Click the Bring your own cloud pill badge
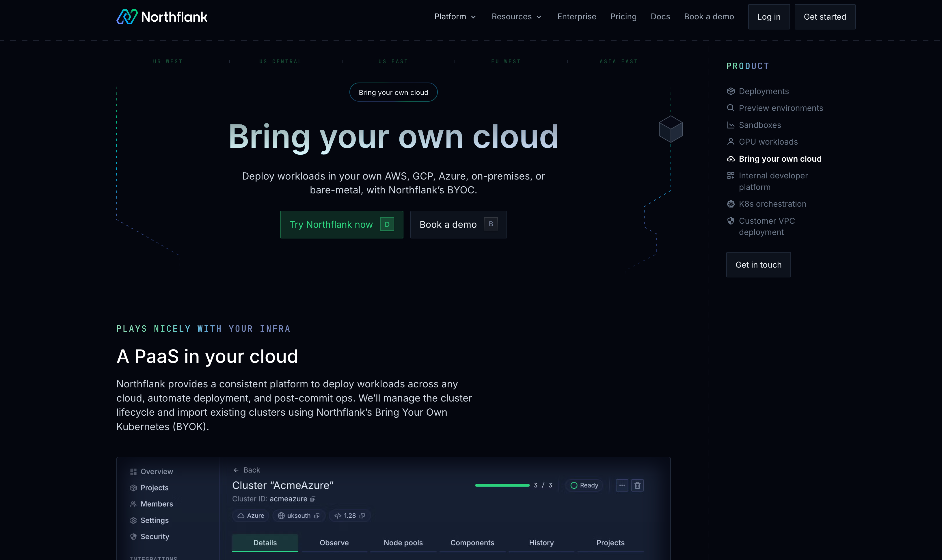The width and height of the screenshot is (942, 560). (393, 92)
